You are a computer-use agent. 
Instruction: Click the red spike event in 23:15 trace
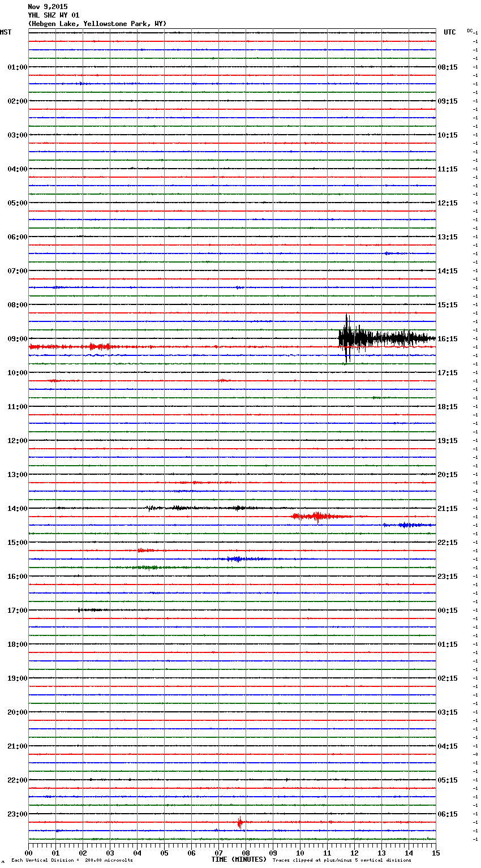point(240,822)
